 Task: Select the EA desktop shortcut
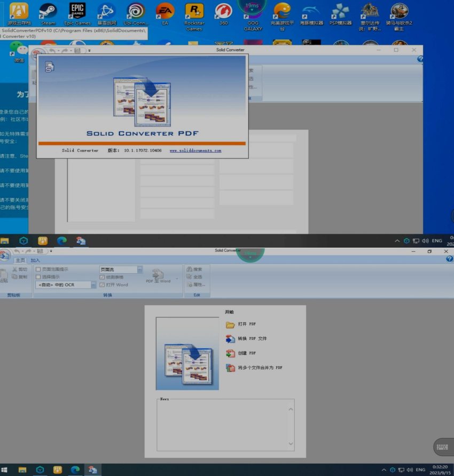[165, 14]
